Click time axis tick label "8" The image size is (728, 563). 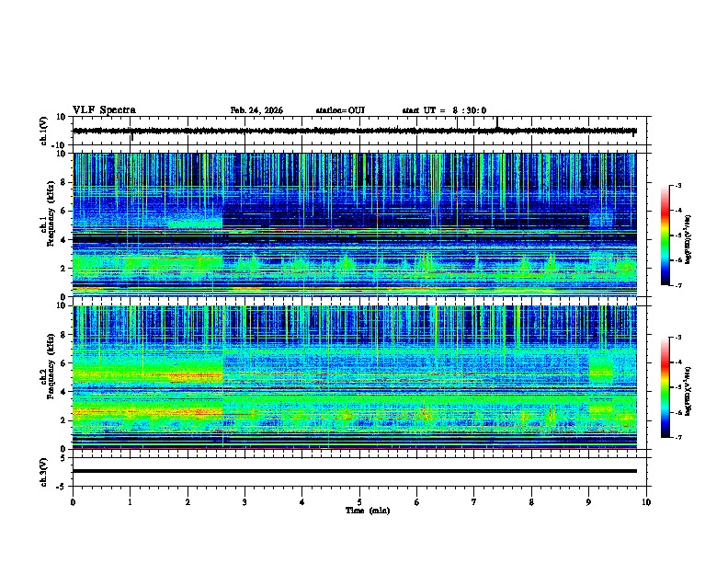click(531, 502)
